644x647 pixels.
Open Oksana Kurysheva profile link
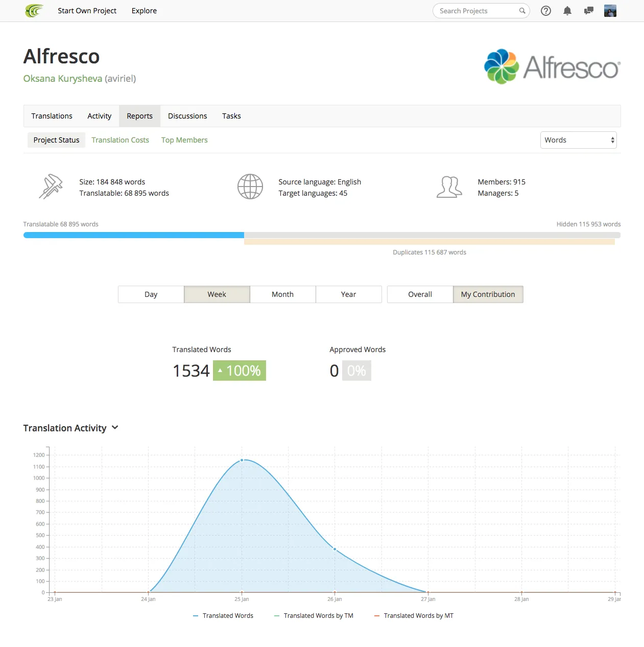63,78
